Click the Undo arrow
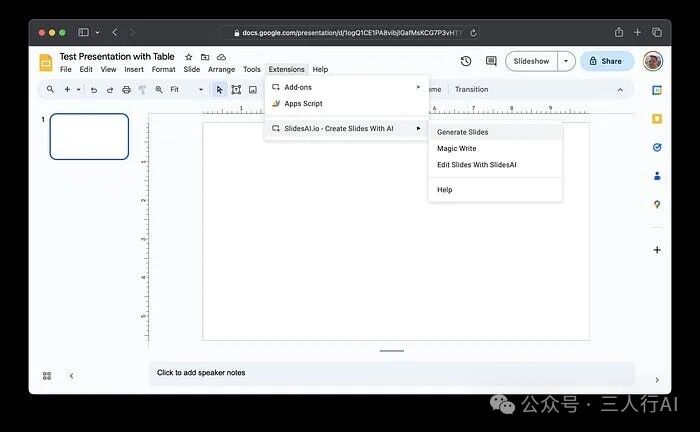This screenshot has height=432, width=700. (94, 90)
